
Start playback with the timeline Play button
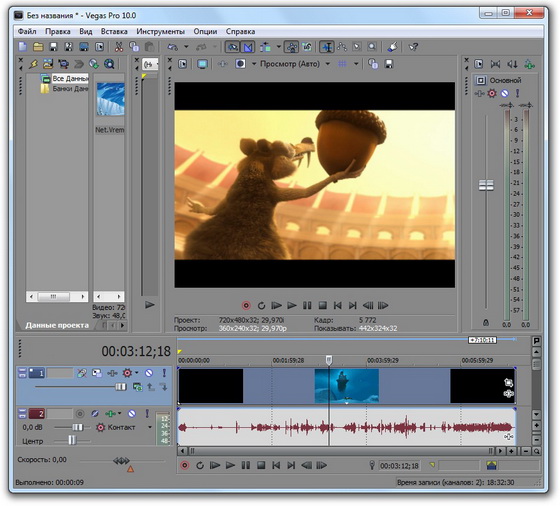[230, 465]
